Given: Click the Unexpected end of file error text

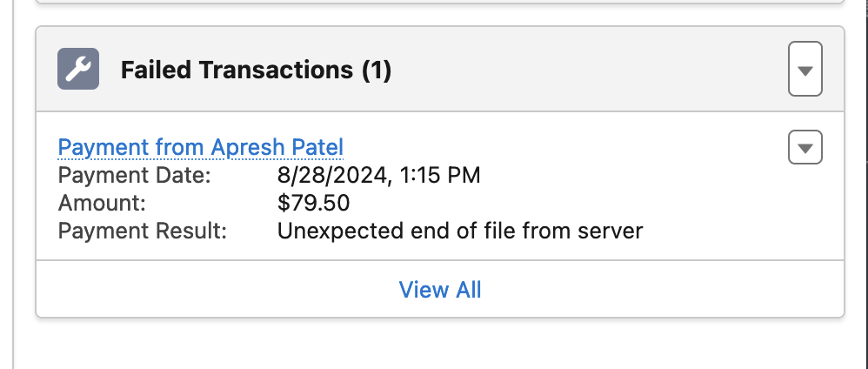Looking at the screenshot, I should coord(459,231).
